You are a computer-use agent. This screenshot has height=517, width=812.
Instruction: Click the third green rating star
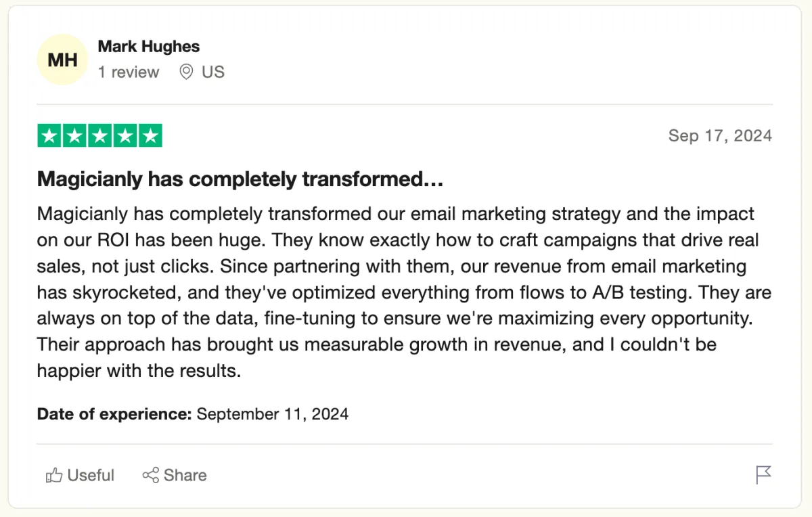(x=99, y=135)
